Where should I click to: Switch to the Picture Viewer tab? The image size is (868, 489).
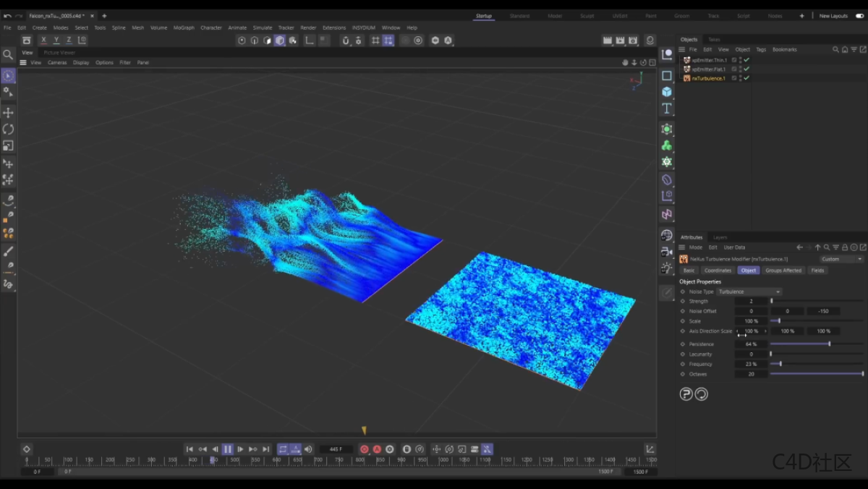click(x=59, y=53)
